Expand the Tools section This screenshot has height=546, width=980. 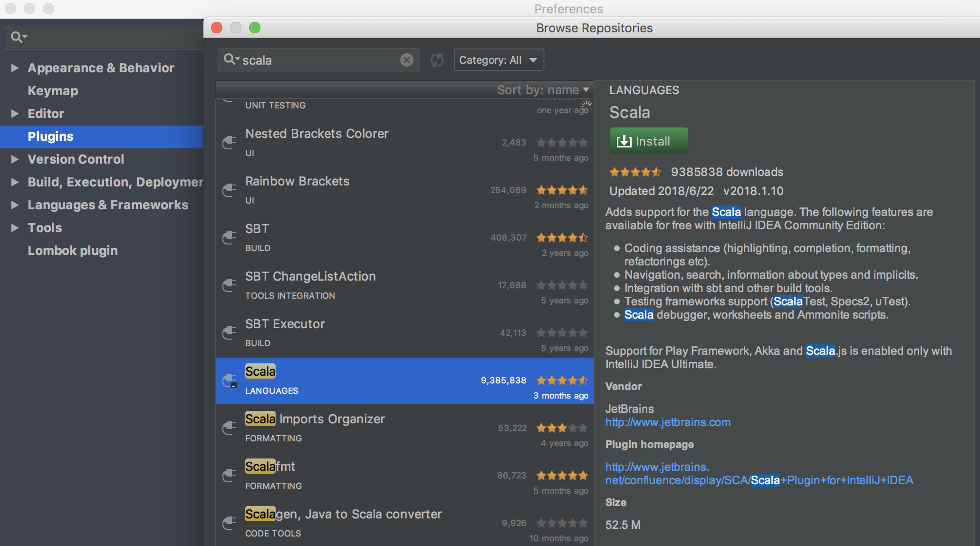(x=15, y=228)
